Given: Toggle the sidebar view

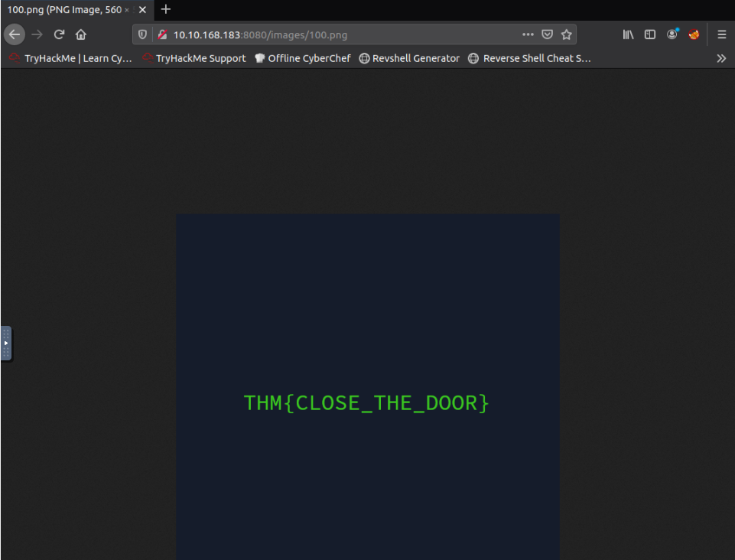Looking at the screenshot, I should pyautogui.click(x=649, y=34).
